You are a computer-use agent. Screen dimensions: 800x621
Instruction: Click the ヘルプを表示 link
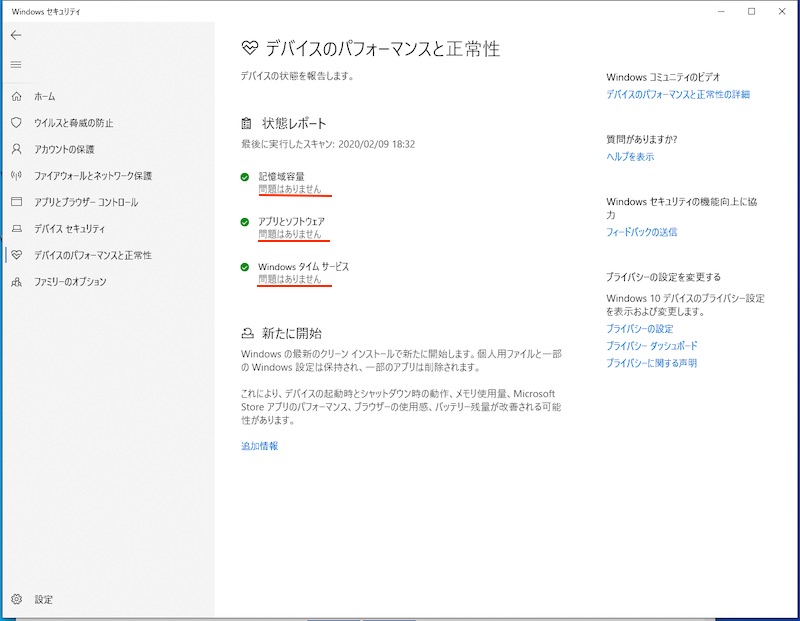click(630, 157)
